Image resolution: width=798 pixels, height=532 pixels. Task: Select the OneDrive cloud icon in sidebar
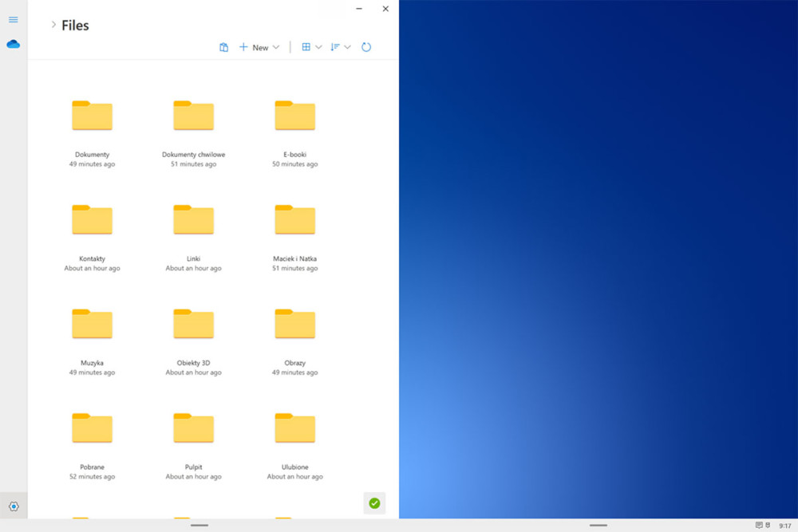point(14,44)
